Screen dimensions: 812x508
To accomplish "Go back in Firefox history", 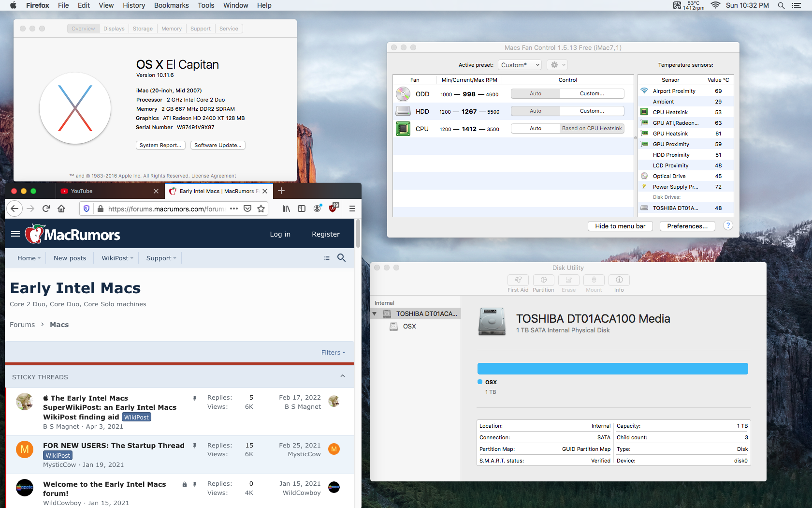I will click(x=14, y=209).
